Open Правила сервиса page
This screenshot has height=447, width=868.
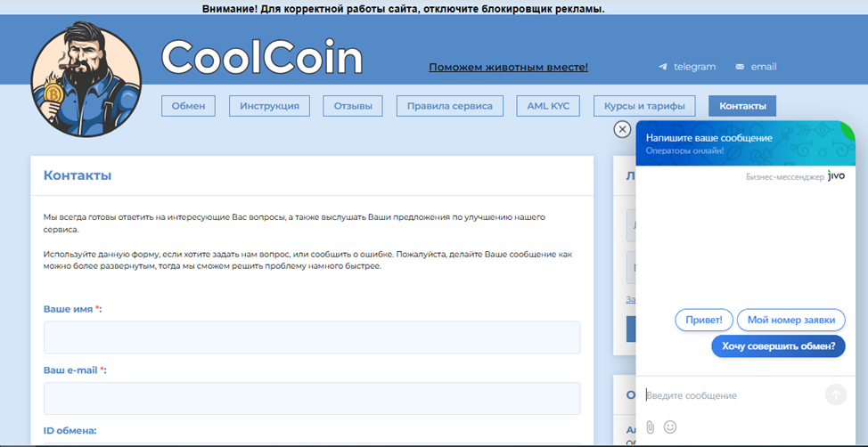coord(449,106)
